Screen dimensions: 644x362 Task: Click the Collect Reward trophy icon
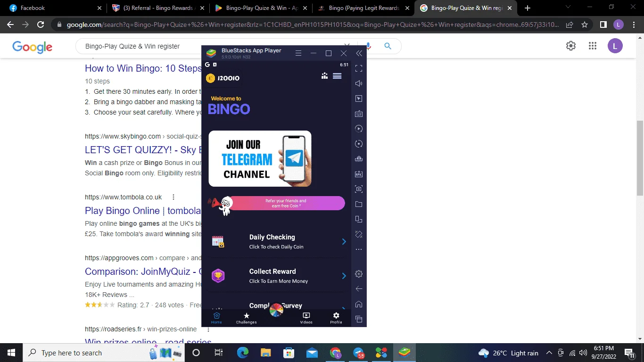pyautogui.click(x=218, y=276)
